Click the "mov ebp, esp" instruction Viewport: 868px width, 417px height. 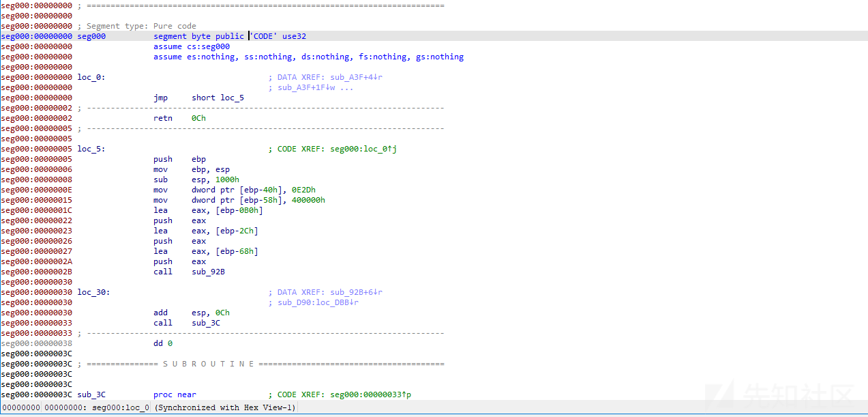pos(192,169)
